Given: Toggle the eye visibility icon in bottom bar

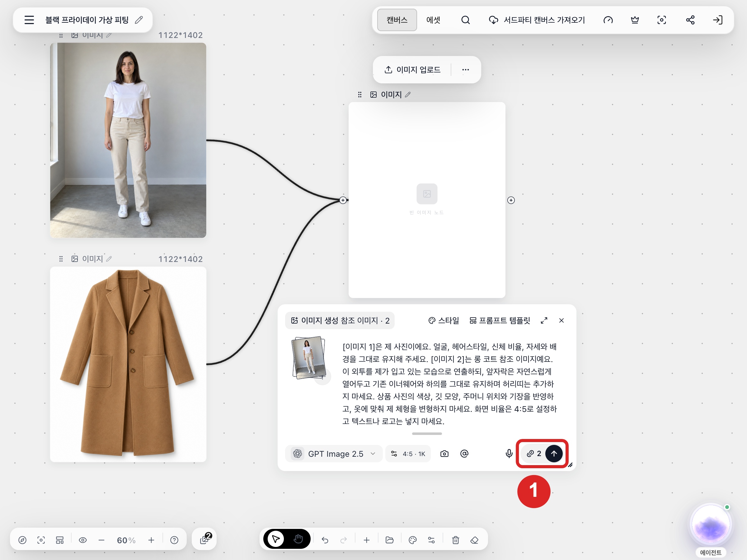Looking at the screenshot, I should 83,540.
